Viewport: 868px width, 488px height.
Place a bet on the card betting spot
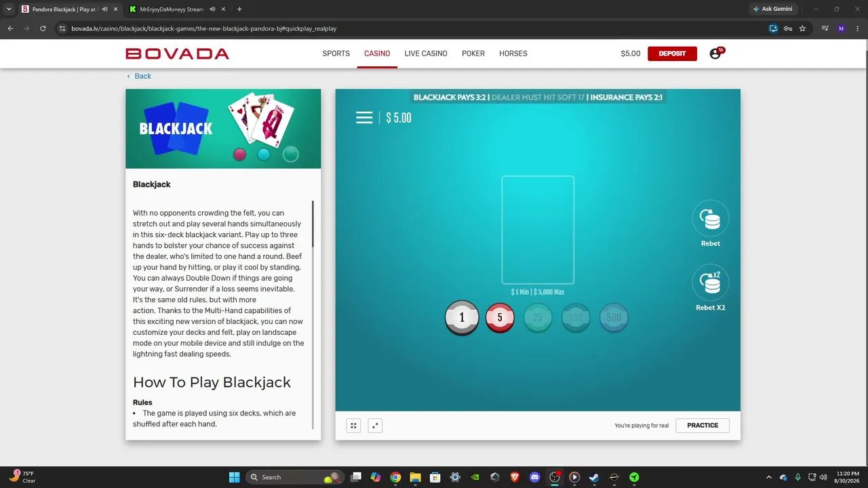click(x=538, y=230)
